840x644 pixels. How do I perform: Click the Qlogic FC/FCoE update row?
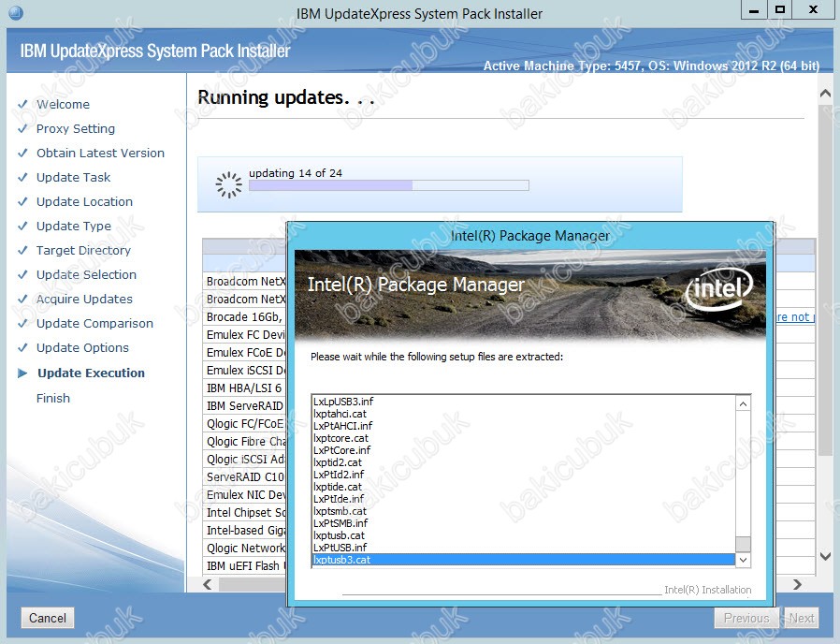click(245, 424)
